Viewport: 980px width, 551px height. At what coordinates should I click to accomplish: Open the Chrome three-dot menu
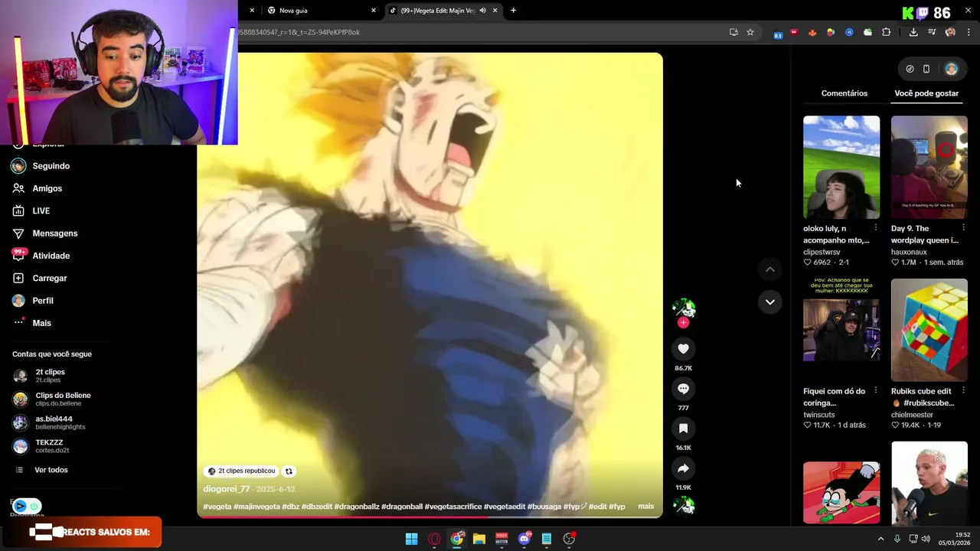[969, 32]
